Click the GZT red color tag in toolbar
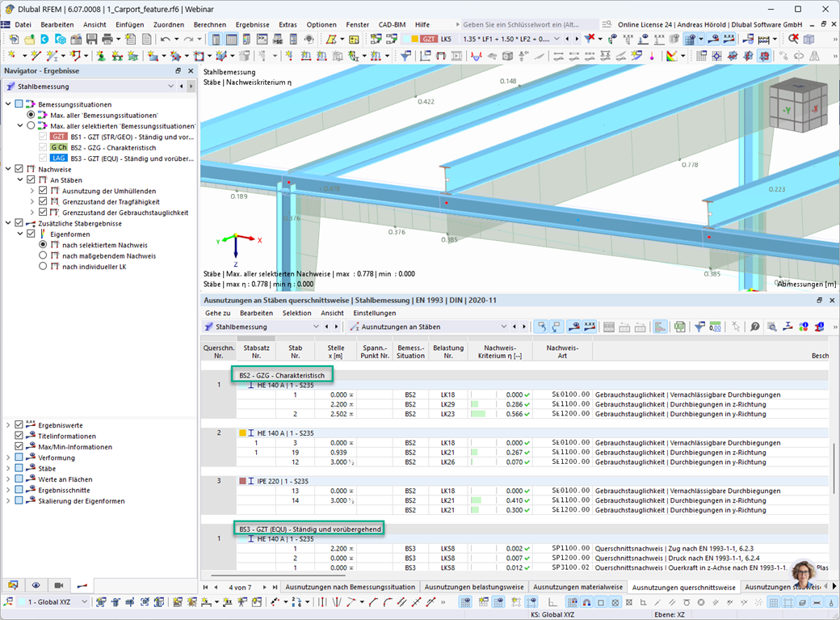The width and height of the screenshot is (840, 620). 429,39
